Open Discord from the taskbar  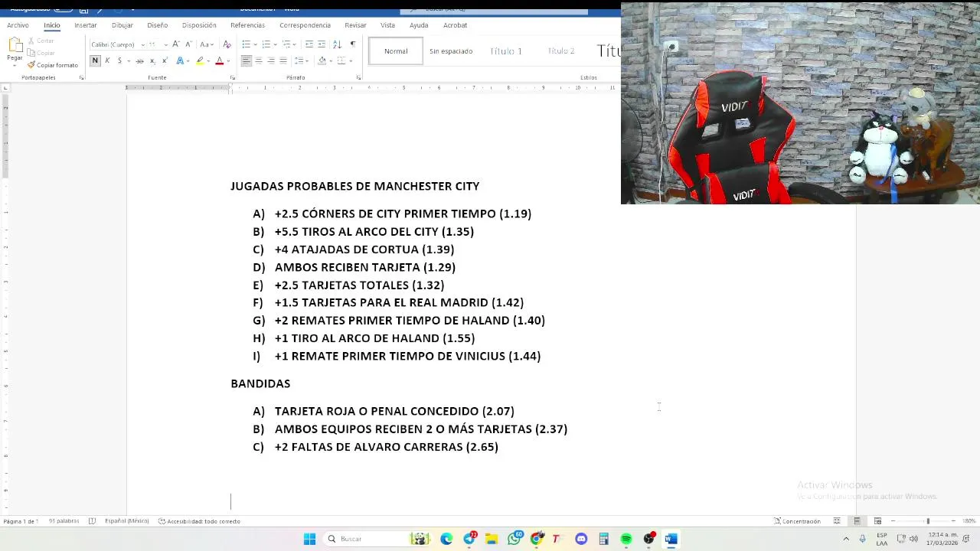coord(581,539)
